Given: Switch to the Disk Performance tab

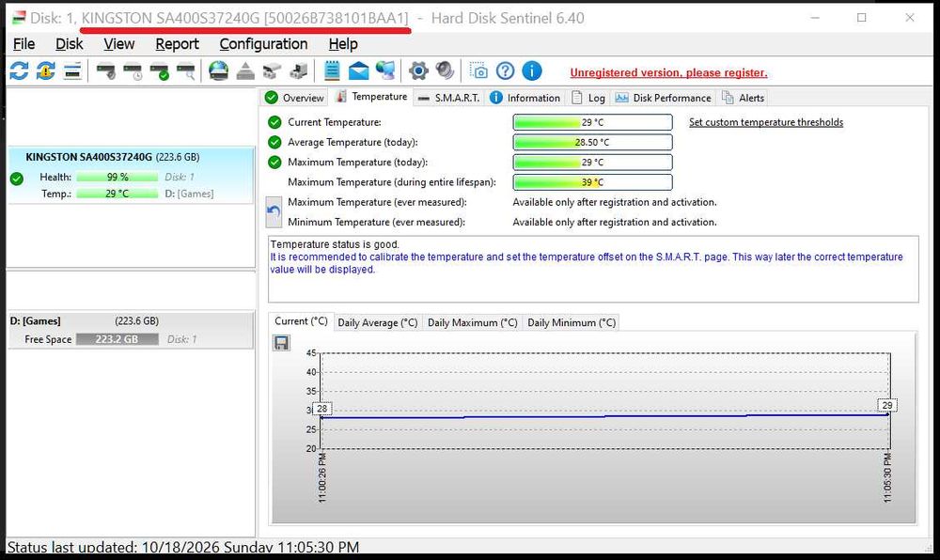Looking at the screenshot, I should [x=663, y=98].
